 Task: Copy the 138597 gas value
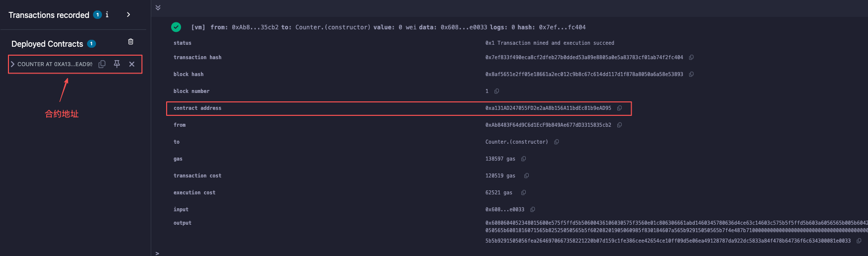click(x=524, y=159)
